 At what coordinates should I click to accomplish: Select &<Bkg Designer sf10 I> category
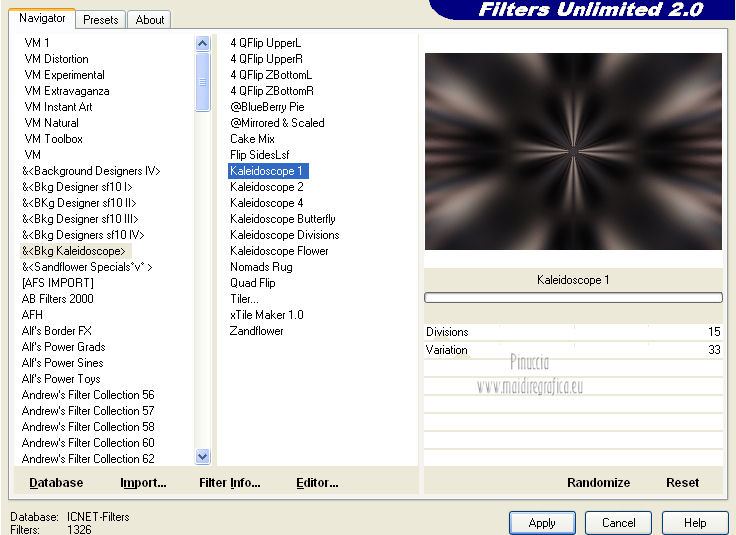pos(77,187)
